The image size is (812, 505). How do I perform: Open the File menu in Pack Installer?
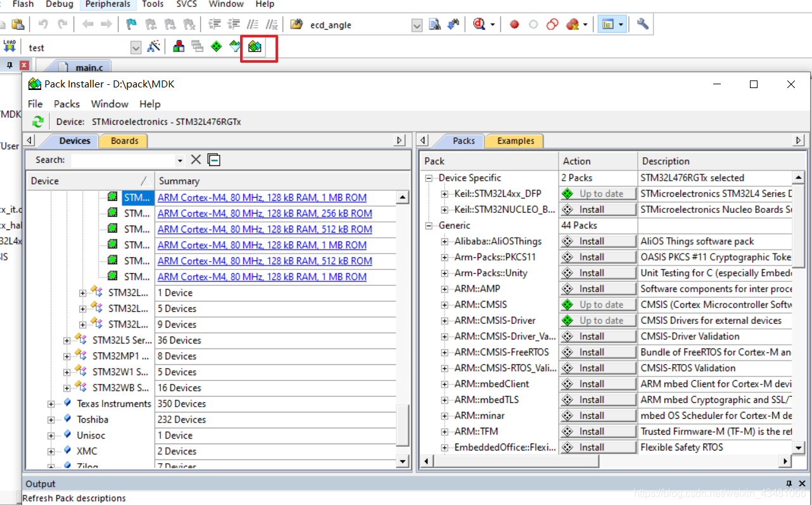click(x=35, y=104)
